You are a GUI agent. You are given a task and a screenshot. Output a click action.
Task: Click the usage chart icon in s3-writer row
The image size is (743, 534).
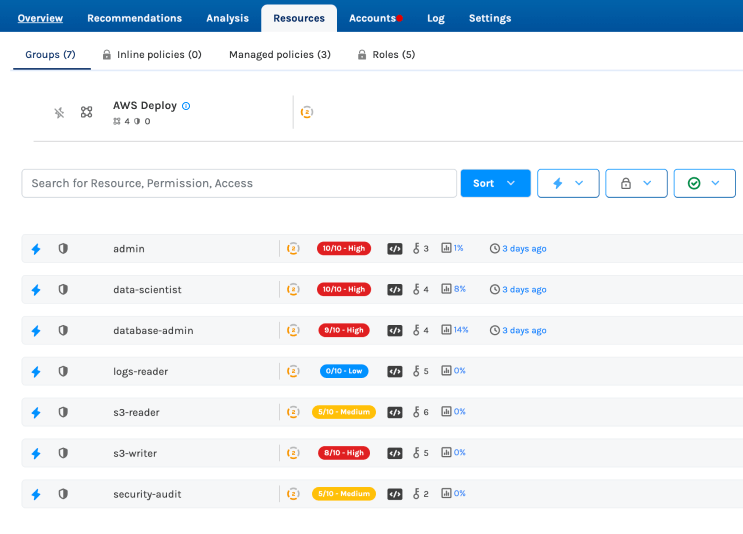coord(446,452)
